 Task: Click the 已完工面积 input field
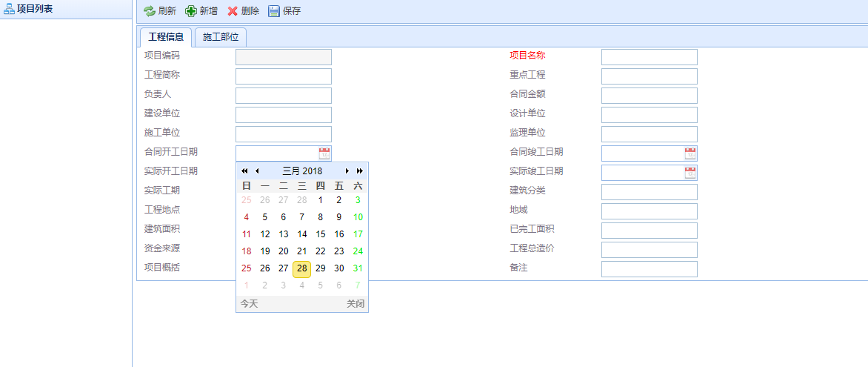pyautogui.click(x=650, y=231)
